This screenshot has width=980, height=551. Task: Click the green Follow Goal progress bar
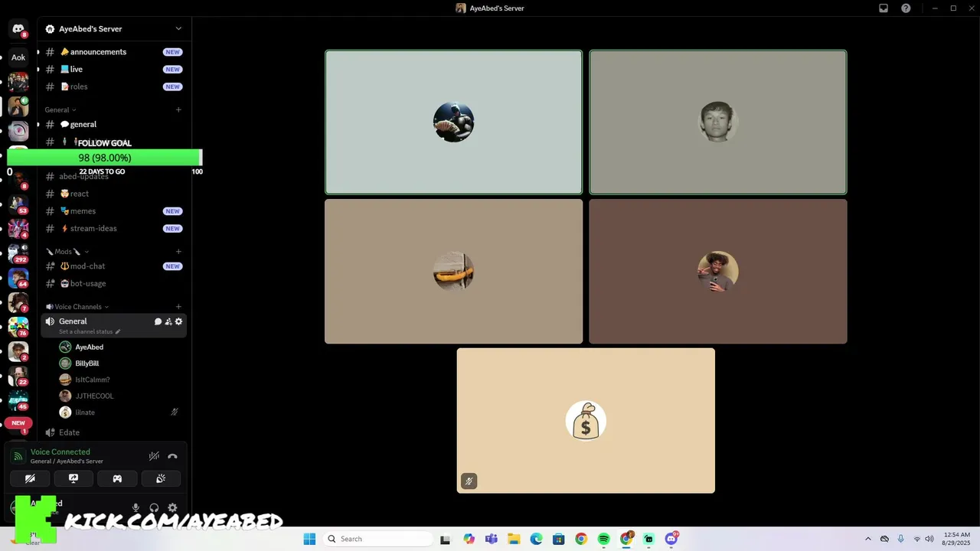point(104,158)
